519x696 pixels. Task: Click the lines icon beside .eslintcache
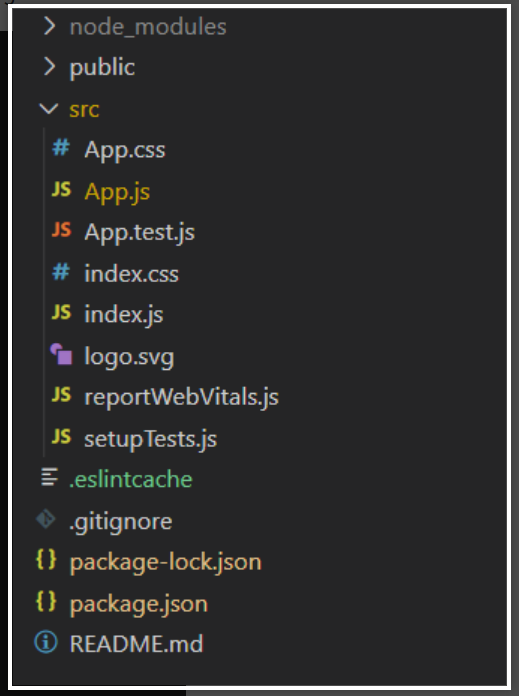(49, 478)
